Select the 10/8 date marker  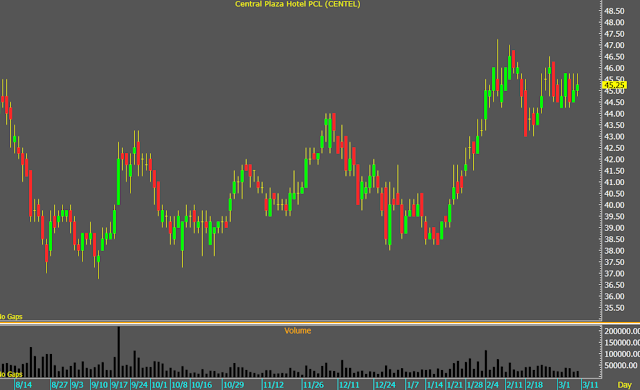pyautogui.click(x=179, y=385)
